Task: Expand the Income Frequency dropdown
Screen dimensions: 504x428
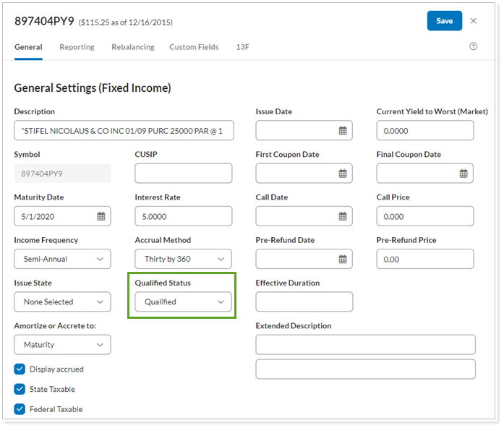Action: (62, 259)
